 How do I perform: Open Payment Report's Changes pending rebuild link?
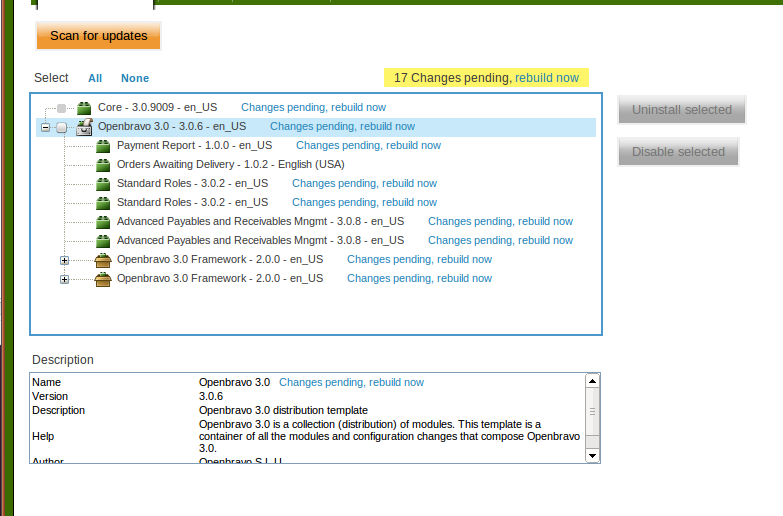click(369, 145)
